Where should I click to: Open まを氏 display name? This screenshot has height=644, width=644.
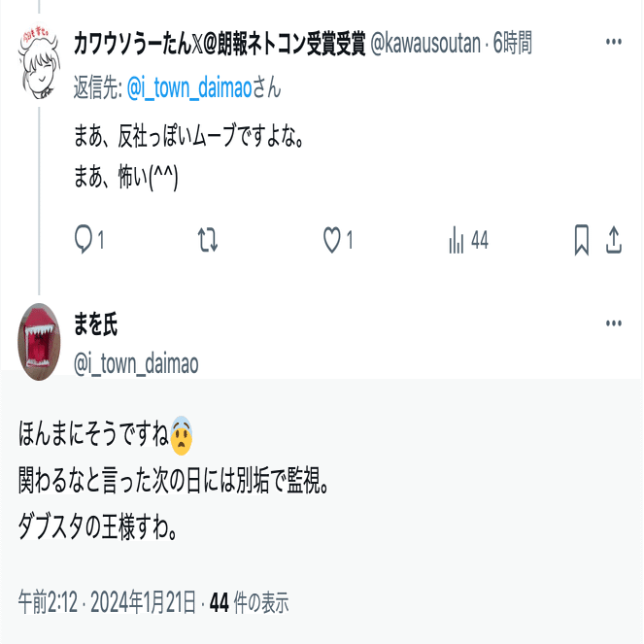tap(96, 323)
